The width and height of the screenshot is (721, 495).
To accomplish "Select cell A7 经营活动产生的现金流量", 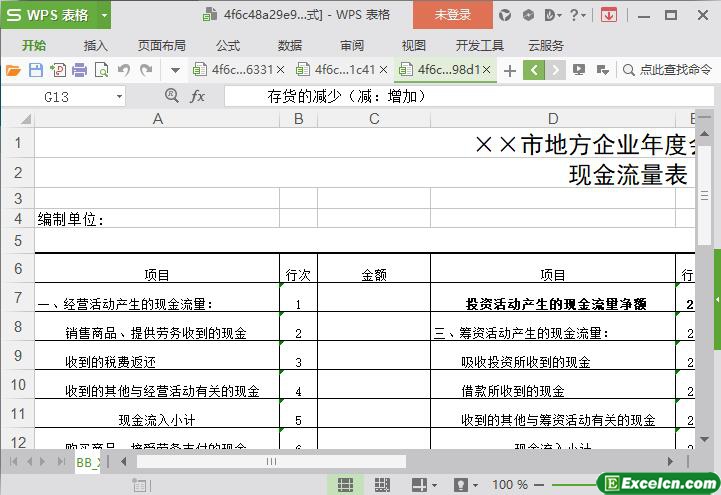I will pos(157,304).
